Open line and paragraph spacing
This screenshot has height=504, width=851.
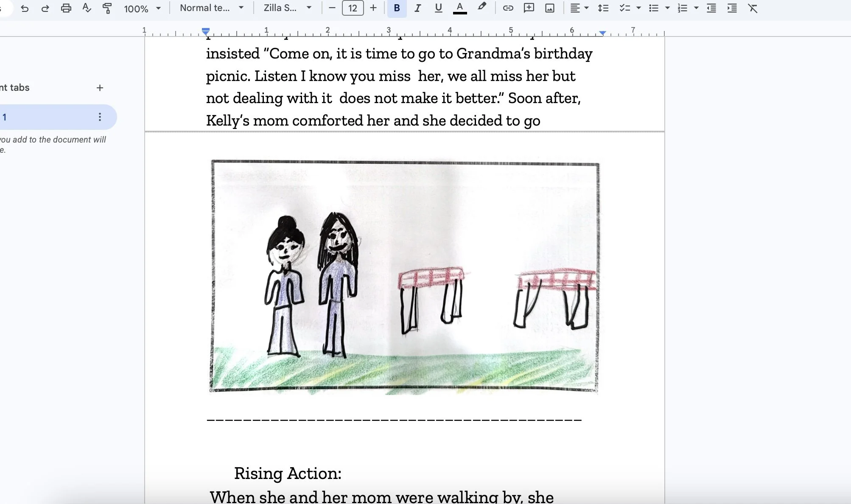pos(603,8)
